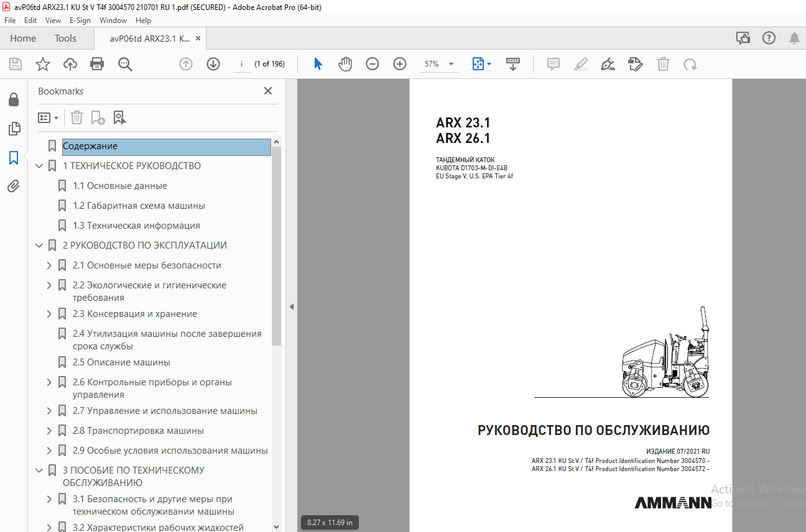
Task: Collapse 3 ПОСОБИЕ ПО ТЕХНИЧЕСКОМУ ОБСЛУЖИВАНИЮ
Action: pyautogui.click(x=39, y=470)
